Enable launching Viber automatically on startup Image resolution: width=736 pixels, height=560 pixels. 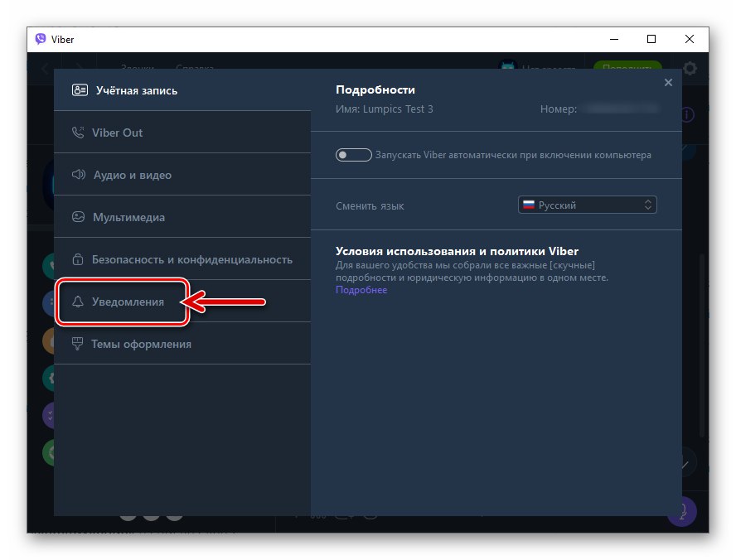tap(353, 155)
